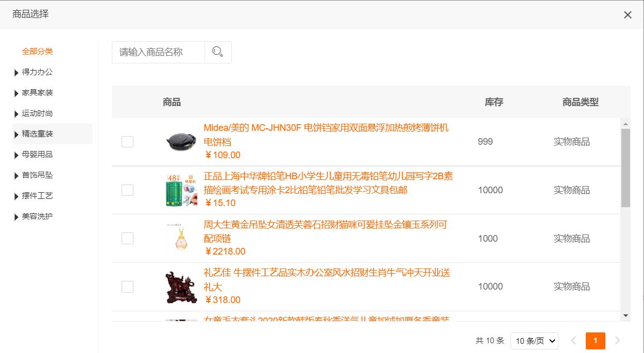Select the checkbox for 中华牌铅笔
The height and width of the screenshot is (353, 644).
(x=127, y=190)
